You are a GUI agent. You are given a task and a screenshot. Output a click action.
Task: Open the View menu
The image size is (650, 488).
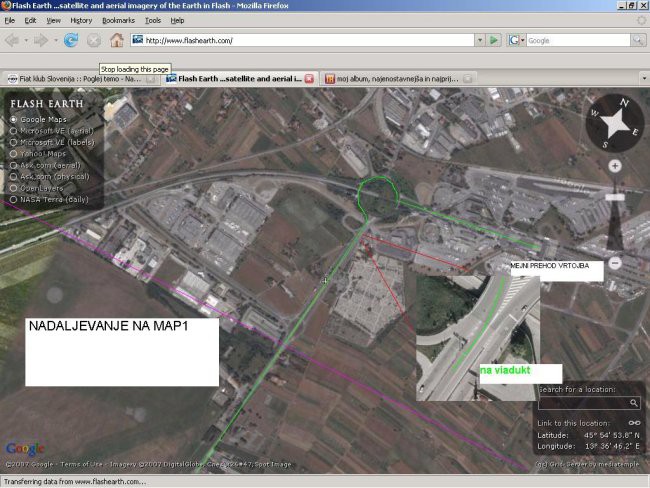pyautogui.click(x=53, y=20)
